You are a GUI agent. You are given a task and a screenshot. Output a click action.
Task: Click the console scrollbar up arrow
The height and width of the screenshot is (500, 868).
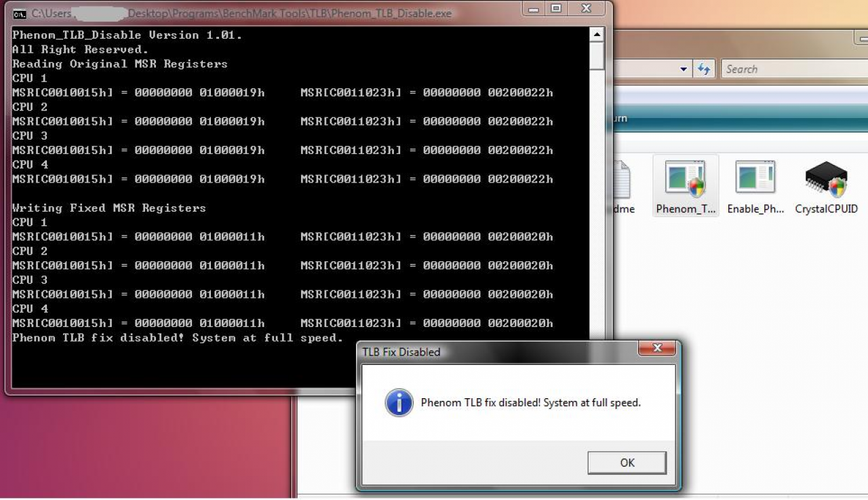[597, 35]
